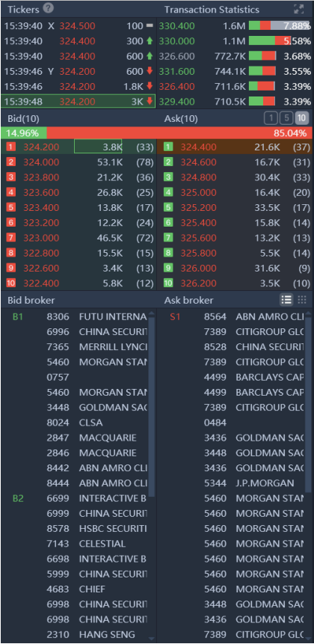The height and width of the screenshot is (644, 314).
Task: Set order book depth to 10 levels
Action: (x=301, y=119)
